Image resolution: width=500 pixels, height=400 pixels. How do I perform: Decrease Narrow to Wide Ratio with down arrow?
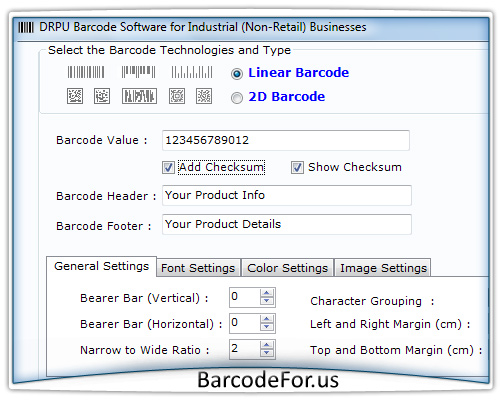(x=267, y=353)
